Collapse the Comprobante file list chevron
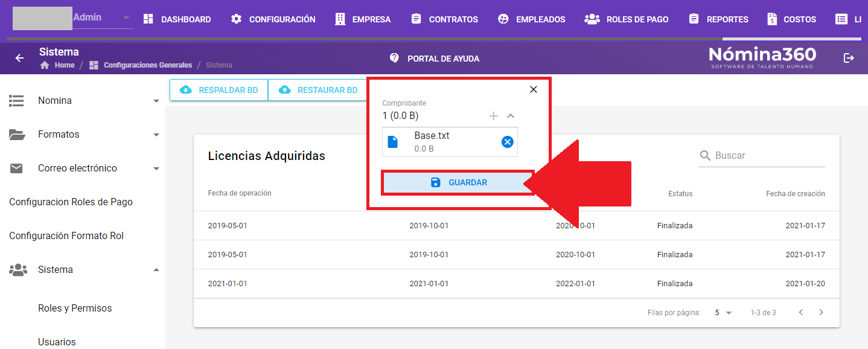 (x=511, y=116)
